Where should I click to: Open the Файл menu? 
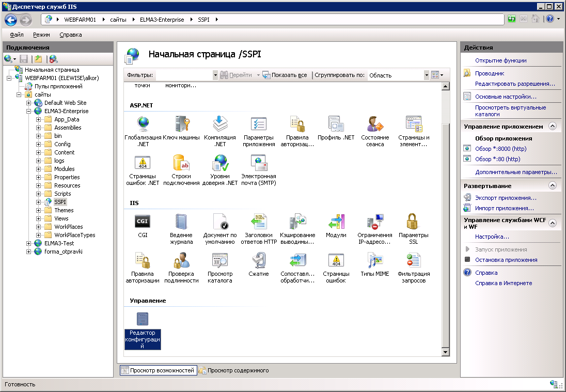tap(17, 35)
